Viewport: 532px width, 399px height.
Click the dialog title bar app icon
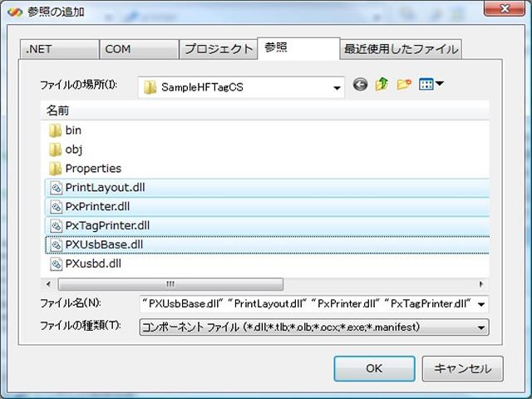15,12
